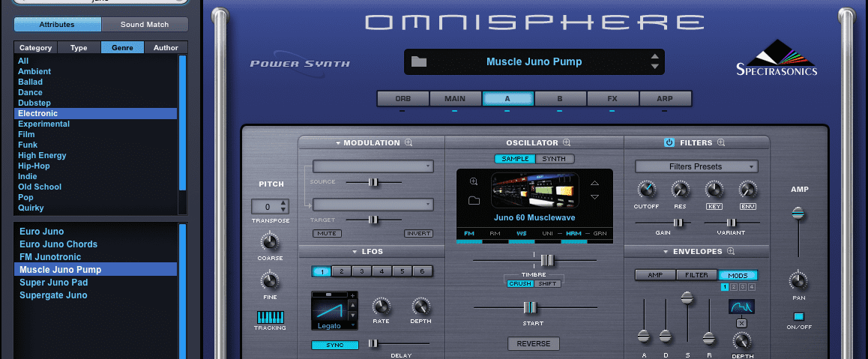Viewport: 868px width, 359px height.
Task: Toggle LFO Sync button
Action: 335,346
